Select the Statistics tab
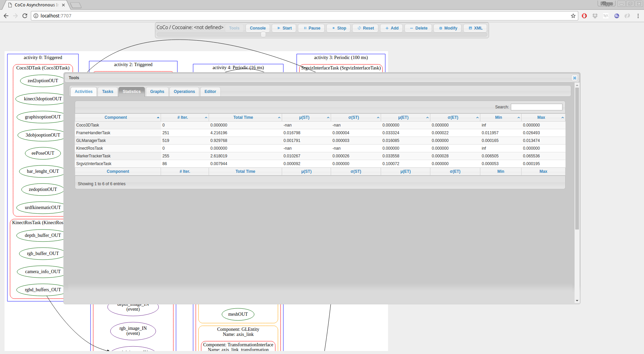Viewport: 644px width, 354px height. (131, 92)
